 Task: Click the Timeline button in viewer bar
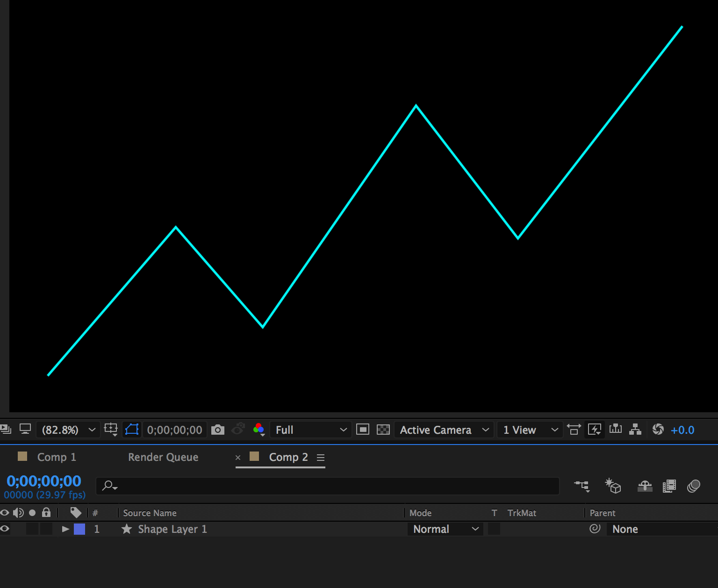click(616, 429)
